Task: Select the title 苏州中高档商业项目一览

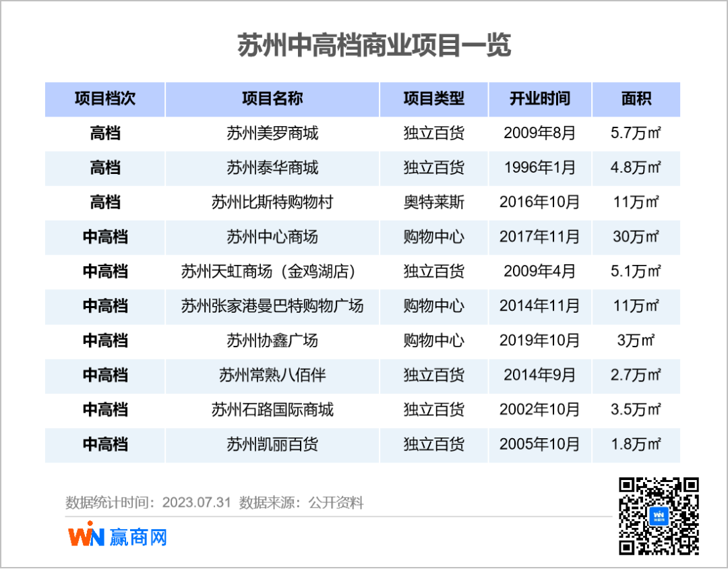Action: (x=374, y=45)
